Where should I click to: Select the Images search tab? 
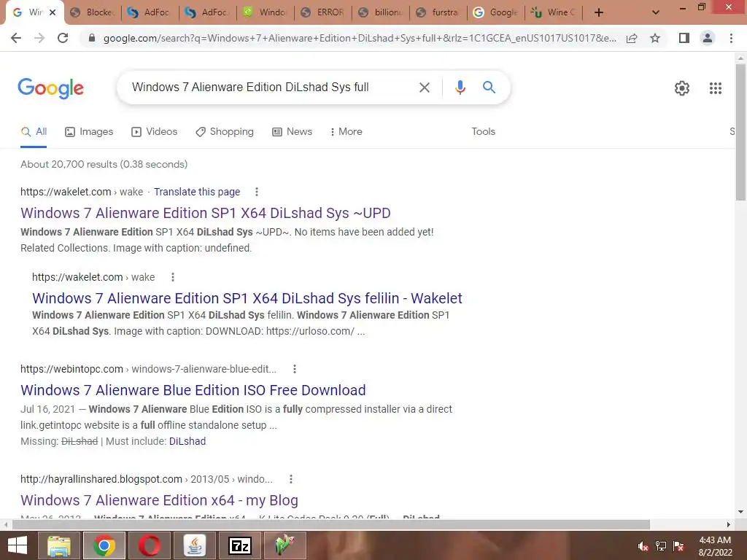tap(89, 132)
